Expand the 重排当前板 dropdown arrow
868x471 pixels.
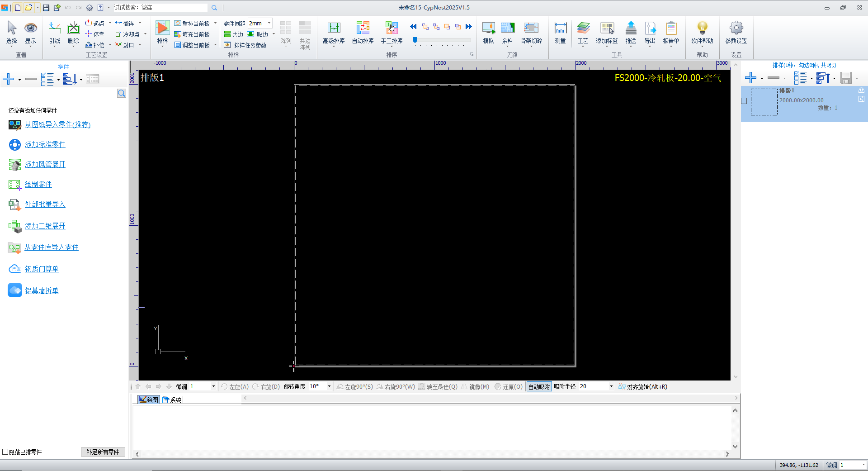tap(215, 23)
